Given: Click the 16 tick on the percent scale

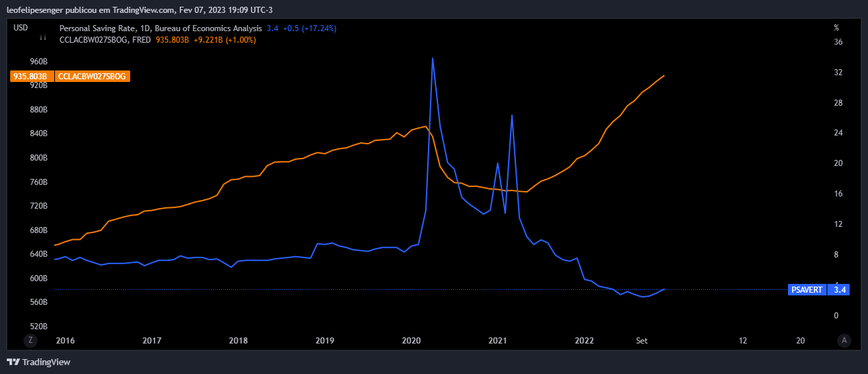Looking at the screenshot, I should point(838,194).
